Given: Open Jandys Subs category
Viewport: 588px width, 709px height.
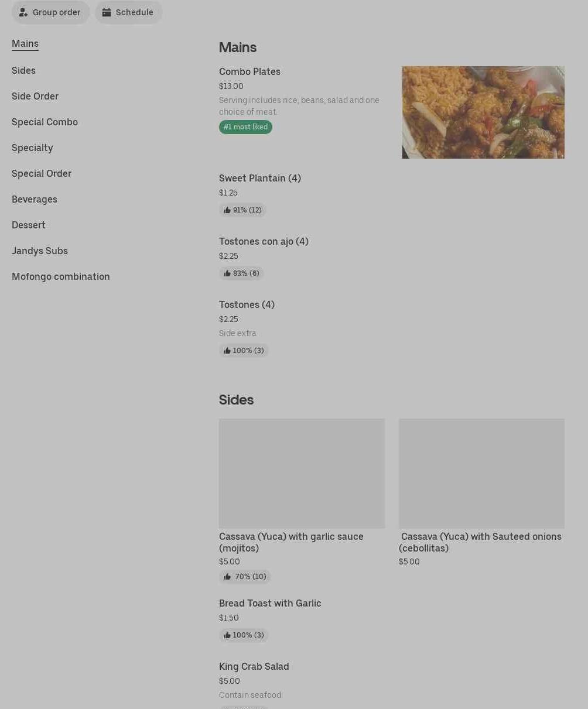Looking at the screenshot, I should coord(40,251).
